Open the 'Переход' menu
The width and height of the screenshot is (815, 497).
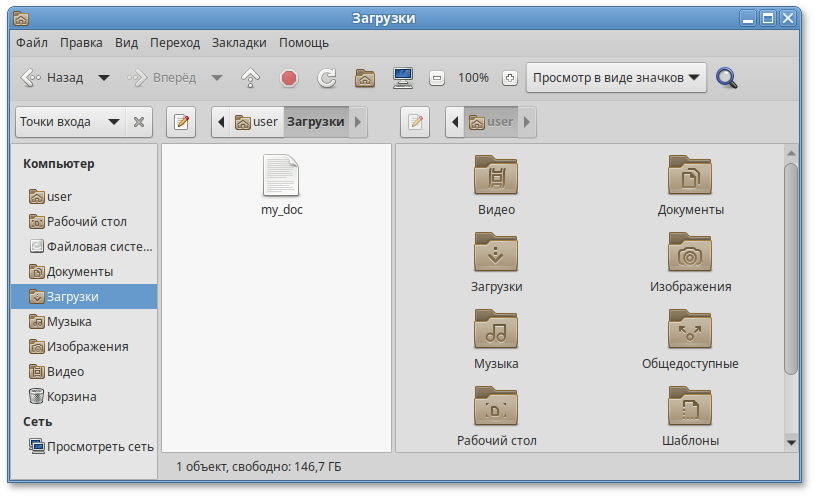pos(175,43)
